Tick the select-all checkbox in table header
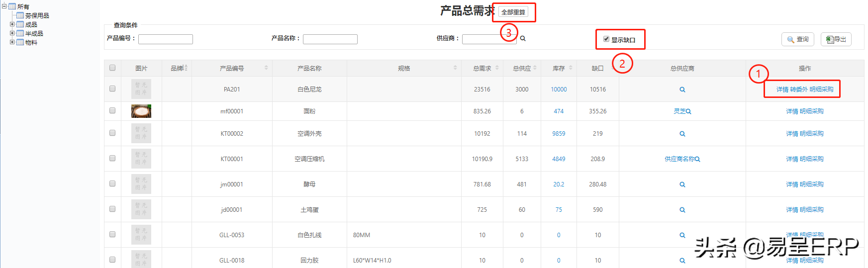The image size is (868, 268). point(112,68)
